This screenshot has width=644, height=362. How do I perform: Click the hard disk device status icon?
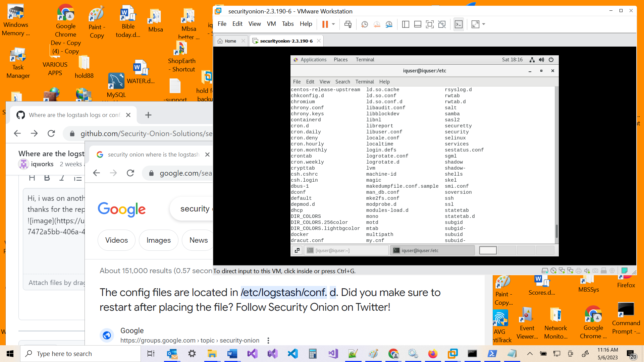click(x=545, y=271)
